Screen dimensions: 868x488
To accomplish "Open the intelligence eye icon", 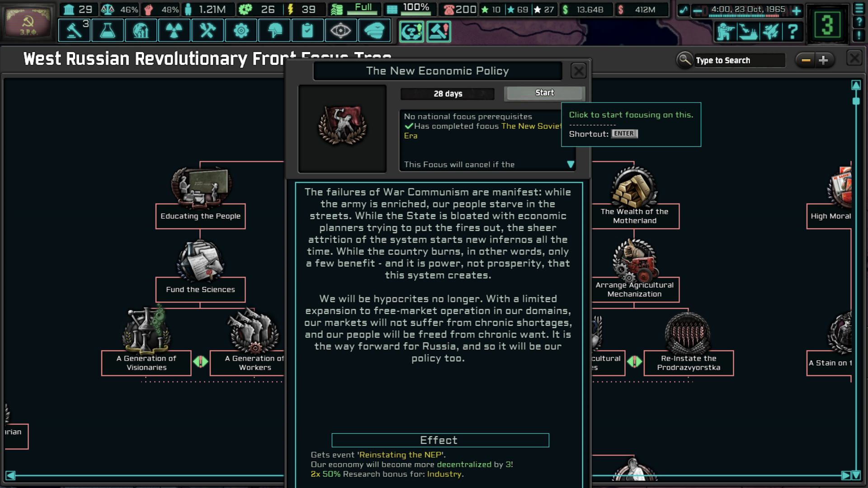I will [340, 31].
